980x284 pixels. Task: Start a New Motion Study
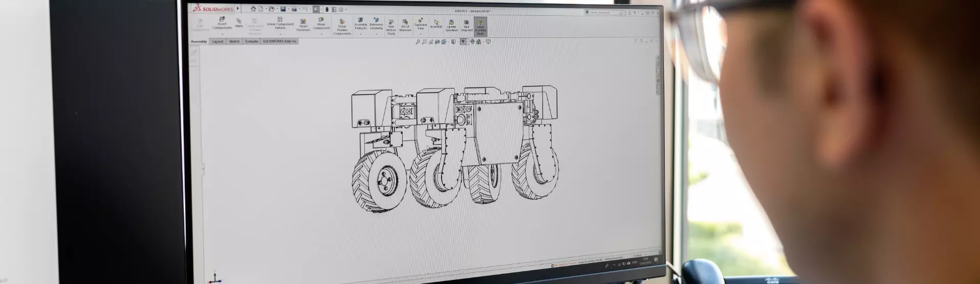pos(391,27)
